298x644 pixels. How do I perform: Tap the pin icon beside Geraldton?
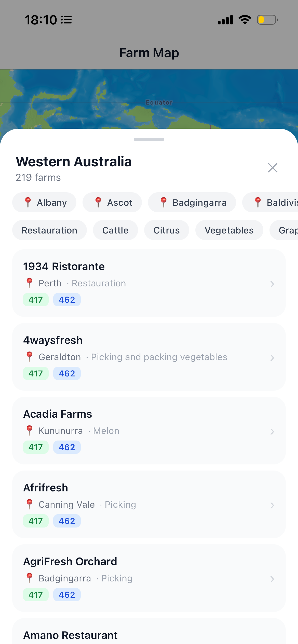tap(30, 357)
